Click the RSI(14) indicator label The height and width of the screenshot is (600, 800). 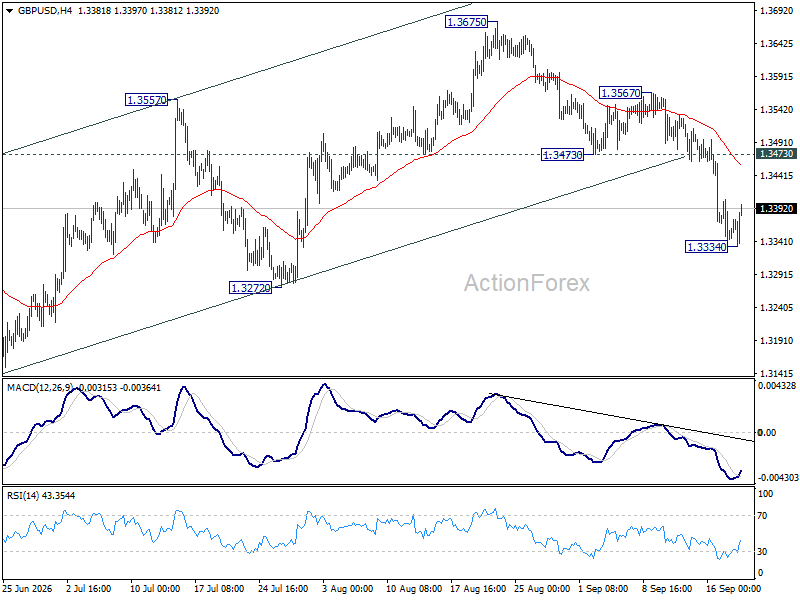point(22,495)
